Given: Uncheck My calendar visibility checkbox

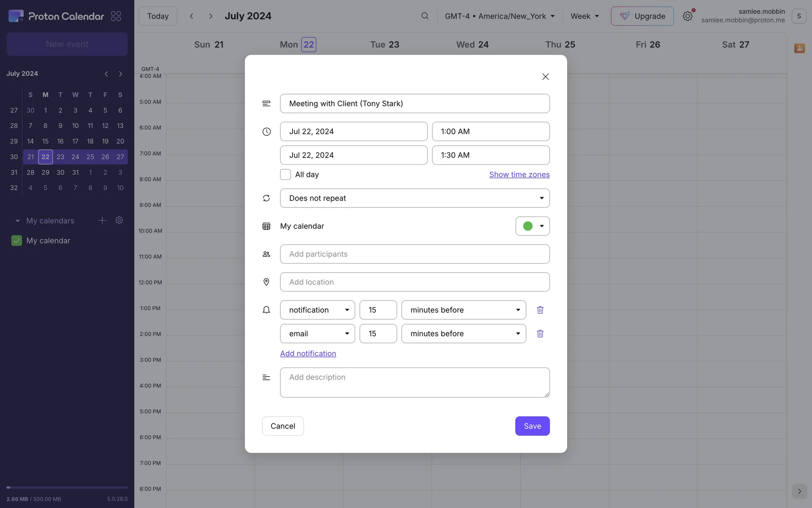Looking at the screenshot, I should point(16,240).
